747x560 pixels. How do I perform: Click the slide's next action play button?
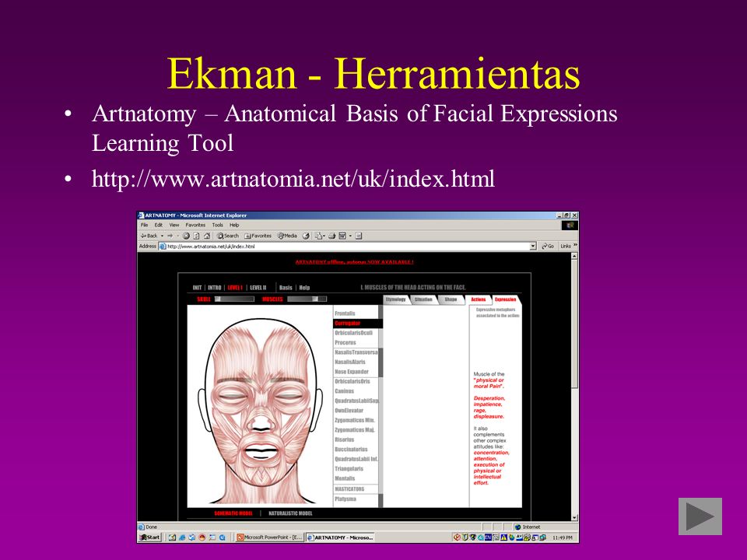pos(700,516)
